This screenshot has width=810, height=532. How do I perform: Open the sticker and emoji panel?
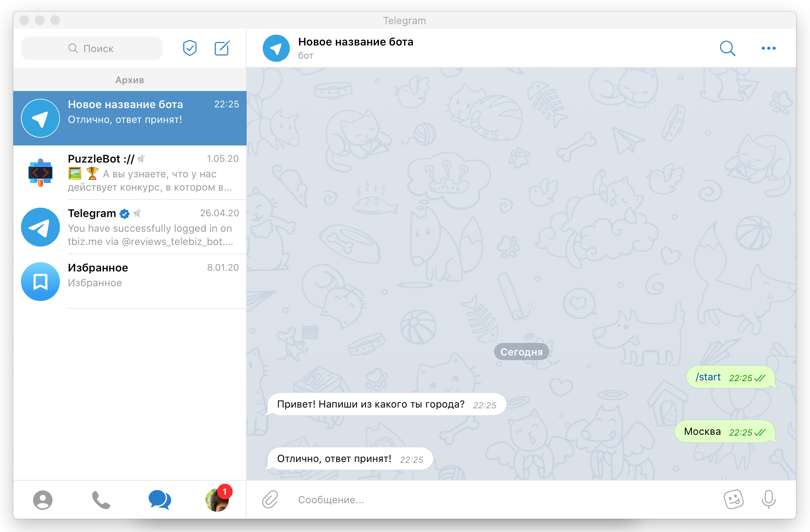click(x=733, y=499)
